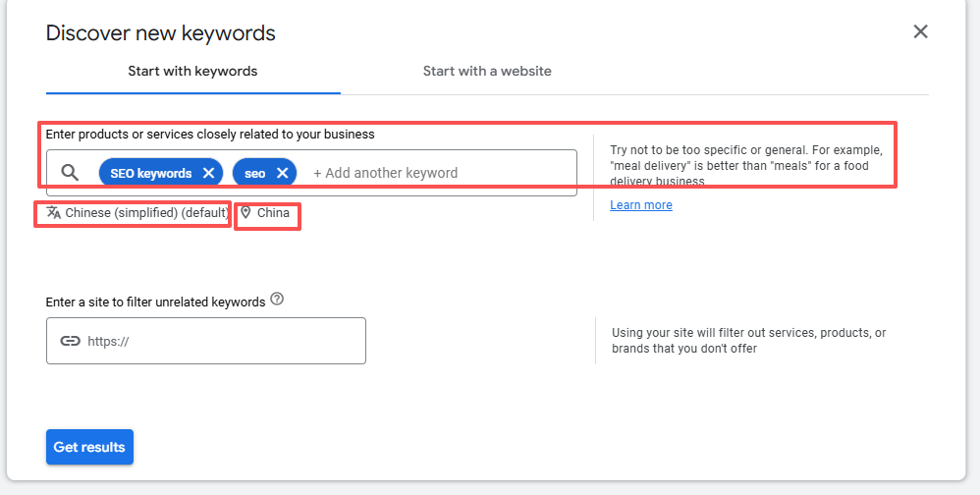Image resolution: width=980 pixels, height=495 pixels.
Task: Click the chain link icon in URL field
Action: (70, 341)
